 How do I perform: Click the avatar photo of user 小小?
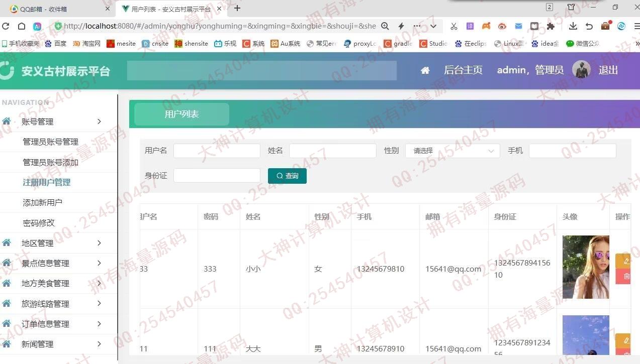[586, 267]
